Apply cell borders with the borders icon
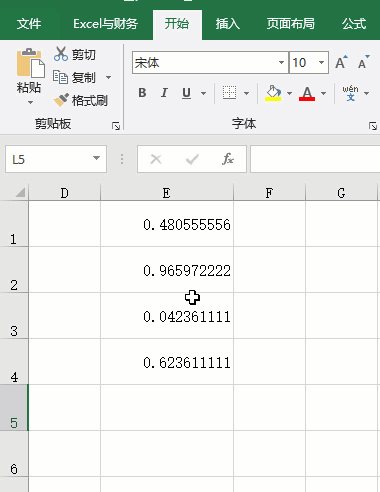Screen dimensions: 380x492 (230, 93)
